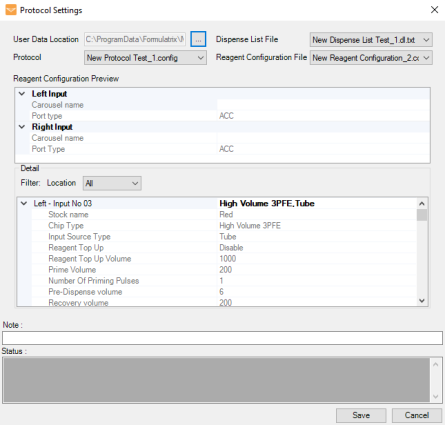Click ACC value of Left Input port
Screen dimensions: 445x425
pyautogui.click(x=226, y=116)
